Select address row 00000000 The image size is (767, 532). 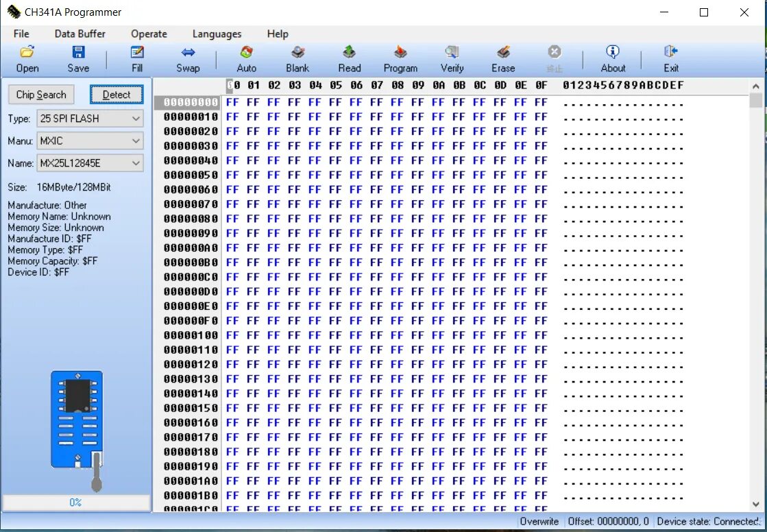(x=191, y=102)
